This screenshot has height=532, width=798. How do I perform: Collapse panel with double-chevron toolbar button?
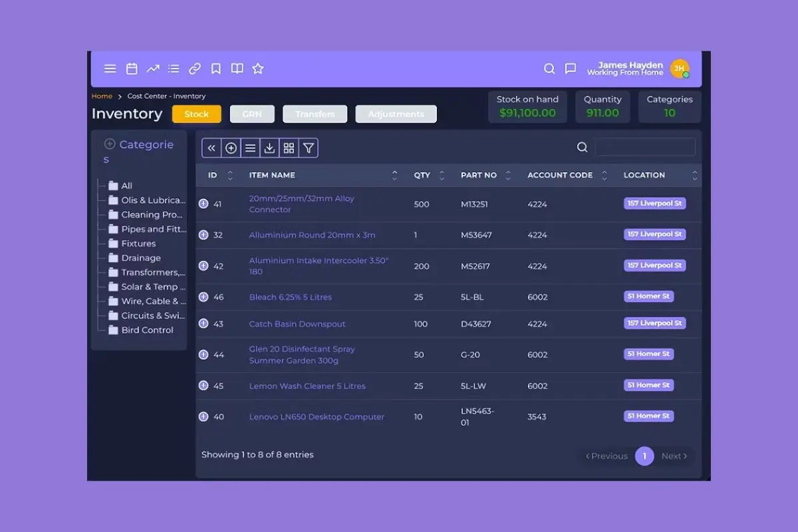211,148
